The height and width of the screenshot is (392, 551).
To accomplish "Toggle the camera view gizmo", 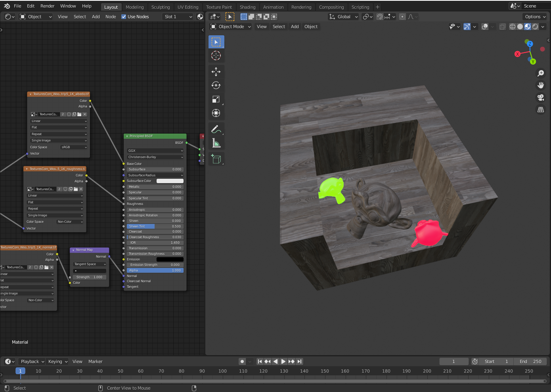I will pos(541,98).
